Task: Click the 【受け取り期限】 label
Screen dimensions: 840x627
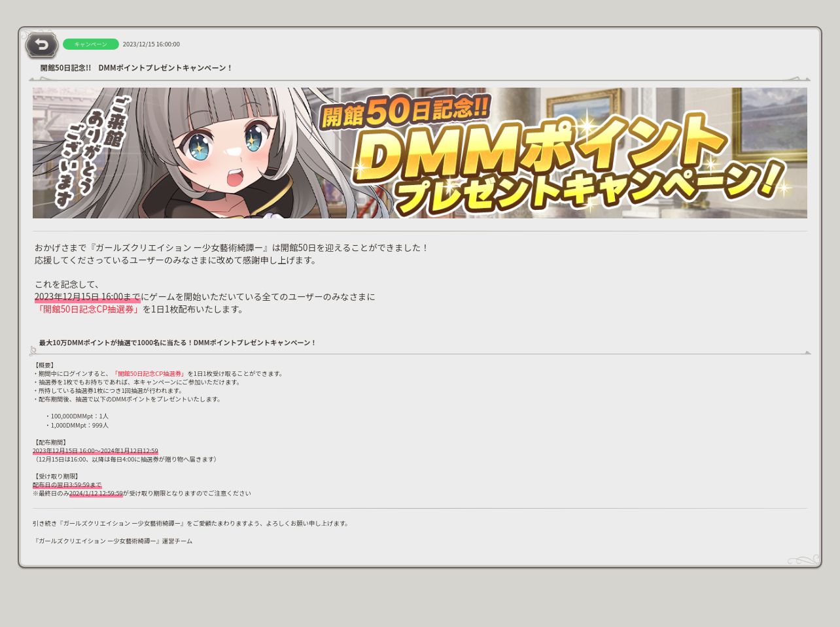Action: point(56,477)
